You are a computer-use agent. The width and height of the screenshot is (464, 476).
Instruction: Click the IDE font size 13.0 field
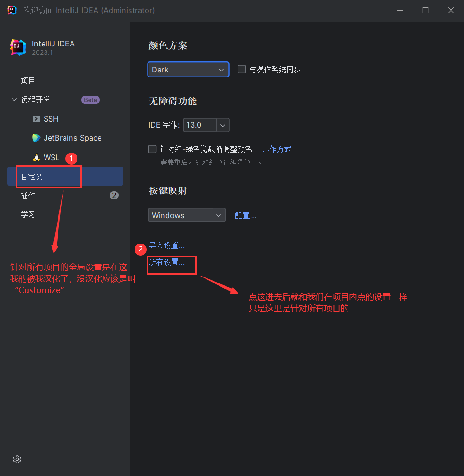click(200, 125)
